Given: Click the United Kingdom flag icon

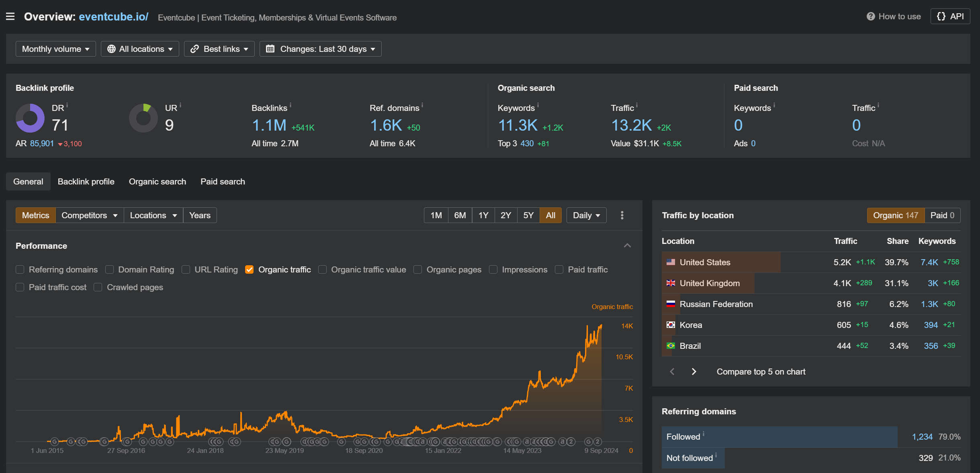Looking at the screenshot, I should click(x=671, y=283).
